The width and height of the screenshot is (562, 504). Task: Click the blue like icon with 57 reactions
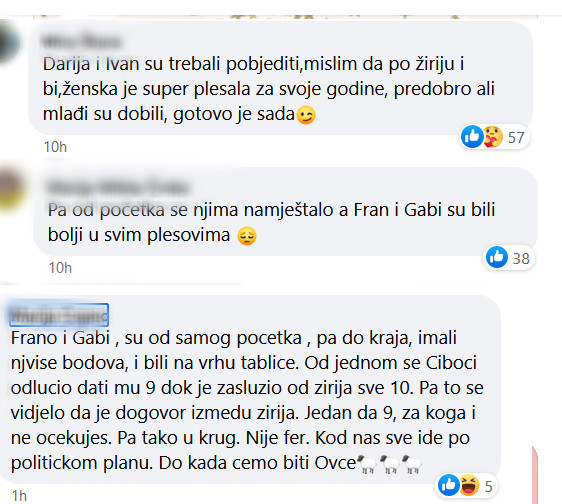[472, 137]
